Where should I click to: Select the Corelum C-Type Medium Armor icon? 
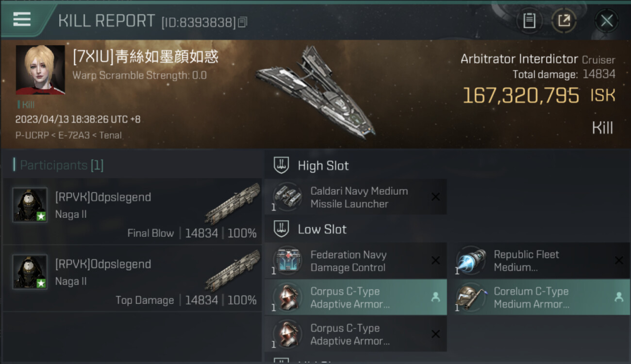[470, 298]
